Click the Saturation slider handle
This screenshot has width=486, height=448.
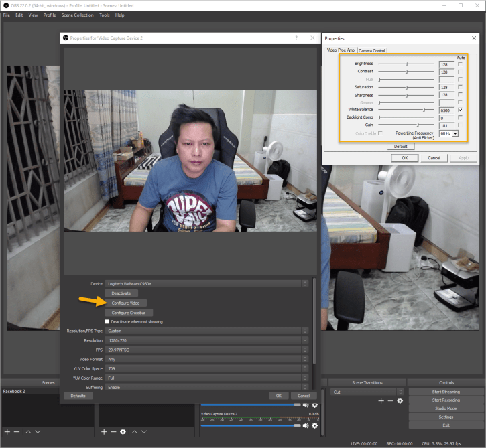(406, 86)
